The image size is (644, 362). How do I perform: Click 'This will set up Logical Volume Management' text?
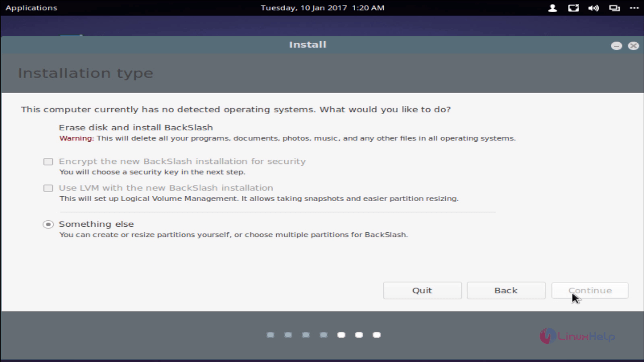click(x=259, y=199)
